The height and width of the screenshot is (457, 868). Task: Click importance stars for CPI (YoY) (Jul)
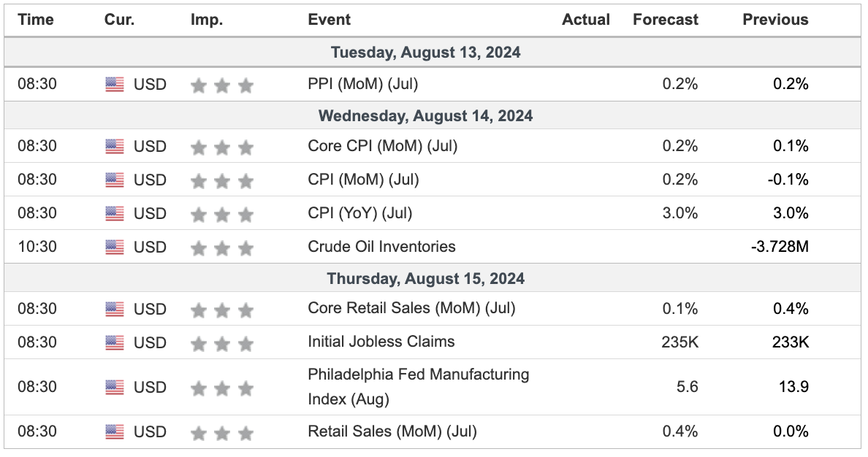(x=222, y=214)
